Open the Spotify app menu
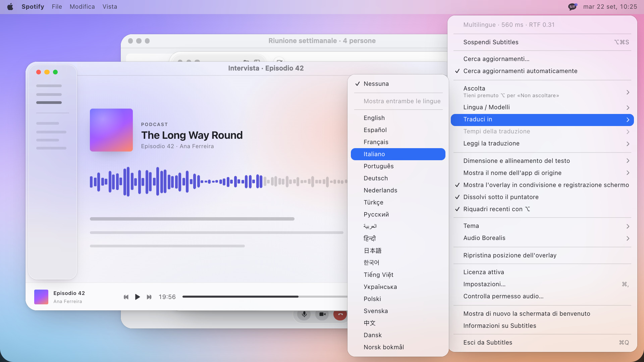644x362 pixels. point(33,7)
